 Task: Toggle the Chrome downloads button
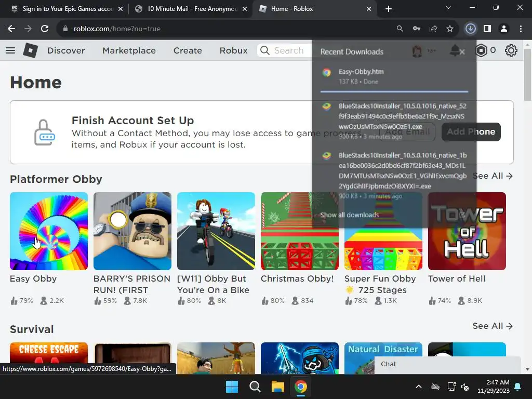click(x=470, y=29)
